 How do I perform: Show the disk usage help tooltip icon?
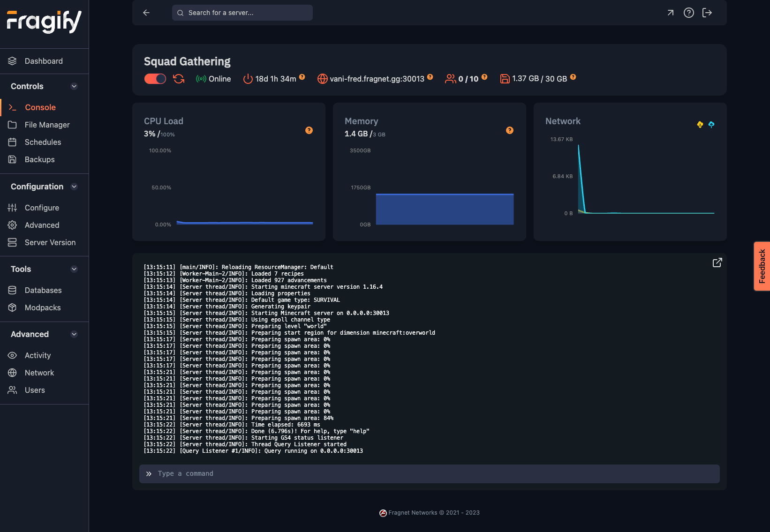(x=573, y=77)
